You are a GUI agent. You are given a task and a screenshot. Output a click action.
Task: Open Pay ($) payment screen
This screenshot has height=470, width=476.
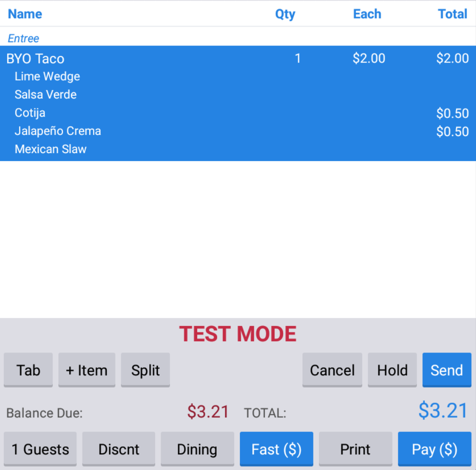[434, 449]
